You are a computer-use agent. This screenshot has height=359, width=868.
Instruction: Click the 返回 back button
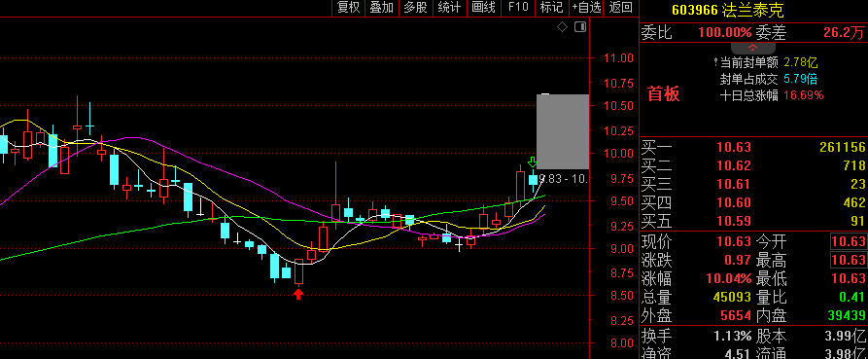tap(620, 7)
